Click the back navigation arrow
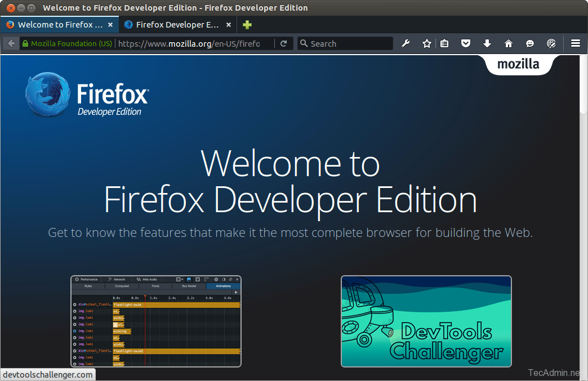Image resolution: width=588 pixels, height=381 pixels. click(11, 43)
